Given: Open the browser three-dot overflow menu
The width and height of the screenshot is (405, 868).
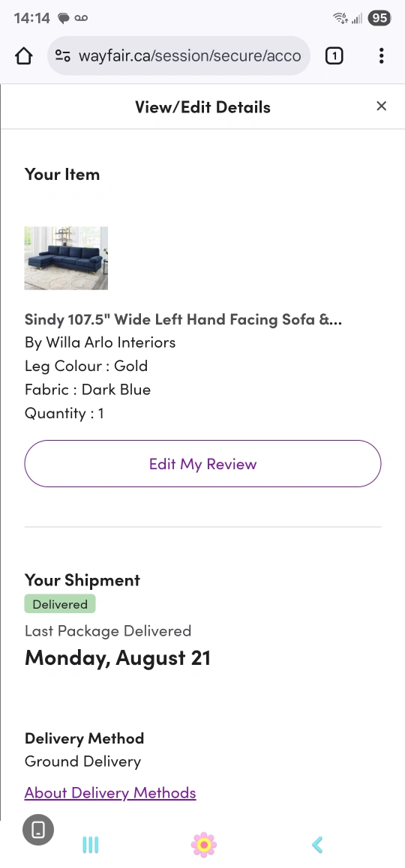Looking at the screenshot, I should click(x=381, y=56).
